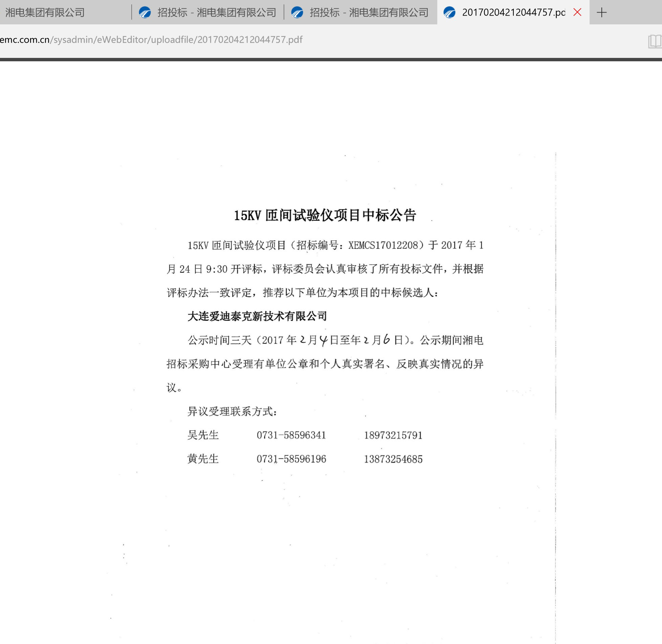662x644 pixels.
Task: Click the line starting 评标办法一致评定
Action: point(302,293)
